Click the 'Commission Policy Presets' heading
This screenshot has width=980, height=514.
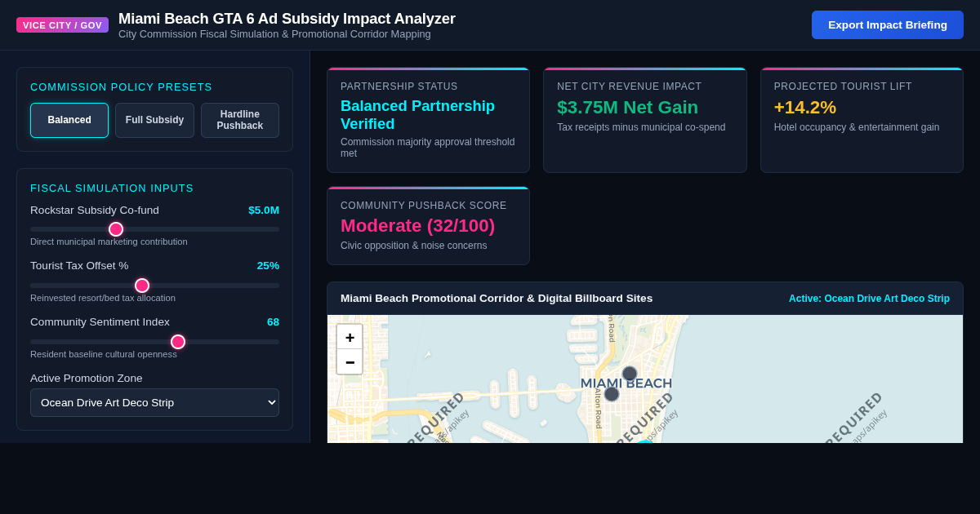[121, 86]
